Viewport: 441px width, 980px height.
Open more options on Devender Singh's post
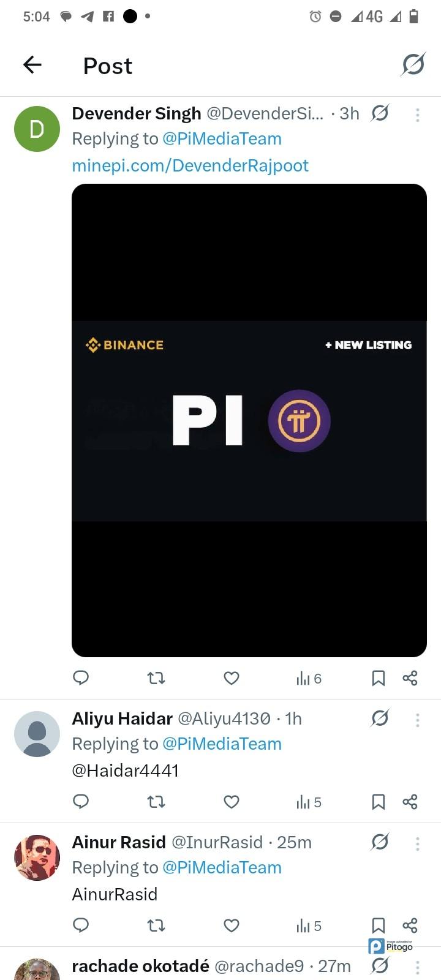tap(417, 115)
